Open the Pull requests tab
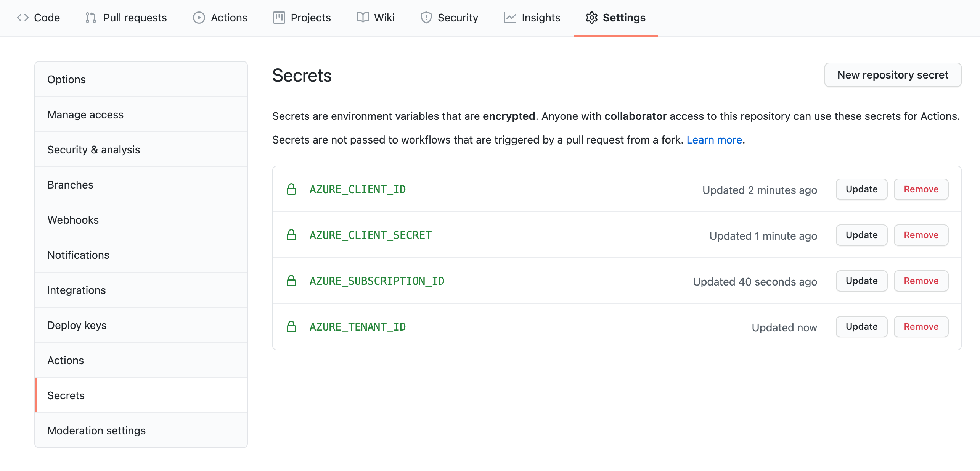The height and width of the screenshot is (471, 980). (125, 17)
